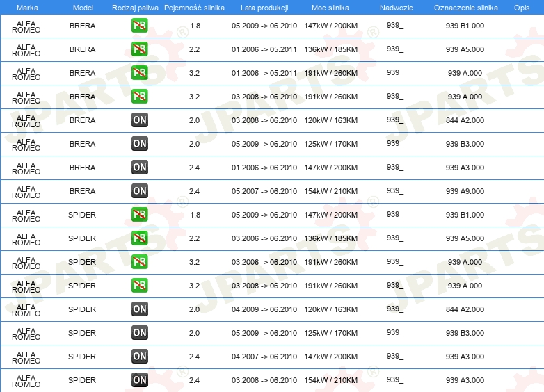This screenshot has height=392, width=544.
Task: Click the Marka column header
Action: pos(27,8)
